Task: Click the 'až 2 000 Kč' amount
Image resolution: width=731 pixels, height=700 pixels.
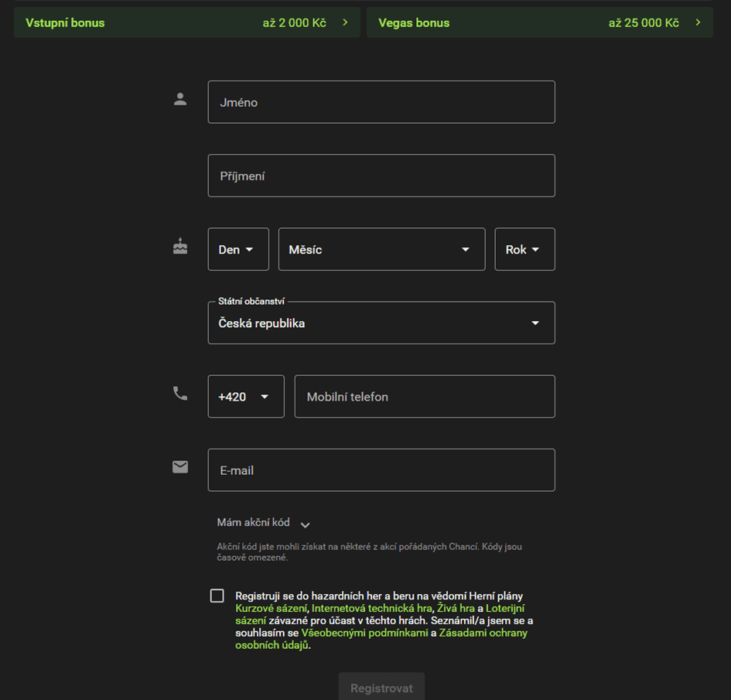Action: point(295,22)
